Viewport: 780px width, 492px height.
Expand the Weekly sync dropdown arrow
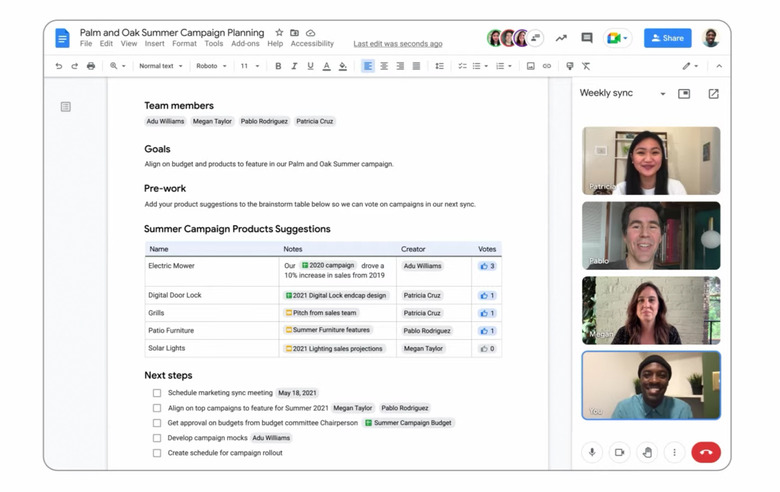(x=662, y=94)
